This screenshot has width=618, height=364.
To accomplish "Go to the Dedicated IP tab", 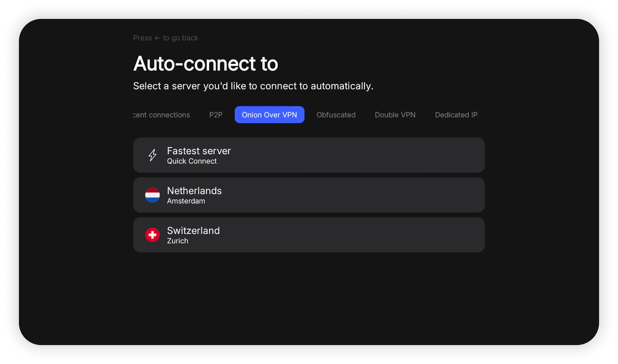I will pyautogui.click(x=456, y=115).
